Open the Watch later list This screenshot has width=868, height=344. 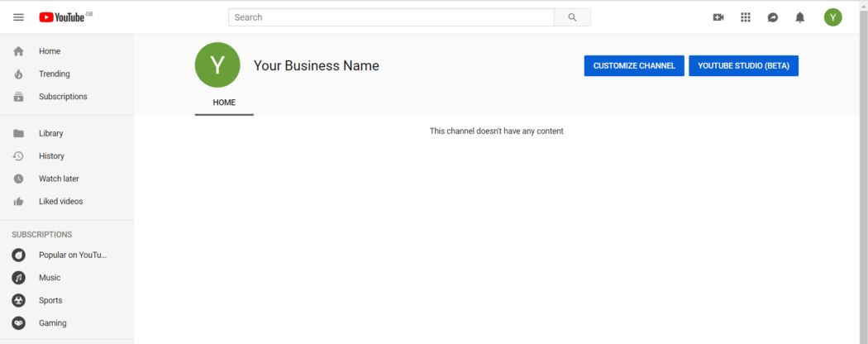(59, 179)
